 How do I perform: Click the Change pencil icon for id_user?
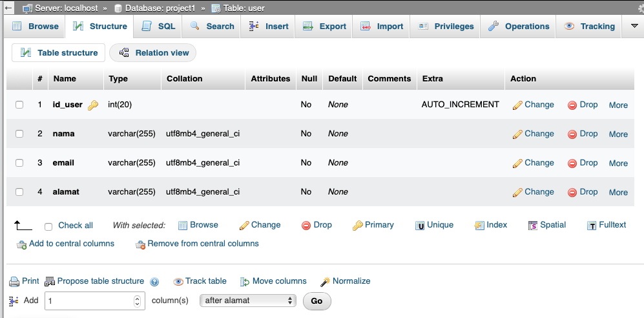tap(517, 105)
